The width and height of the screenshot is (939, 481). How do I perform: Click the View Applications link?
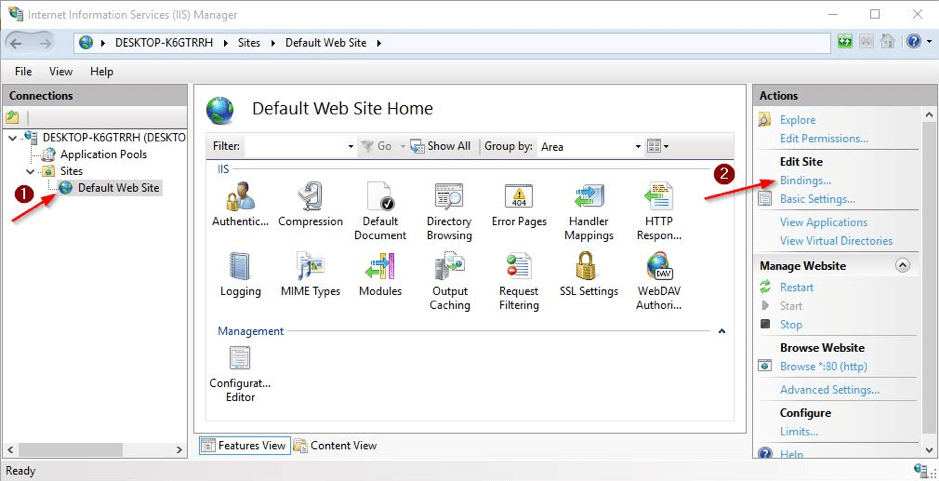pos(823,222)
